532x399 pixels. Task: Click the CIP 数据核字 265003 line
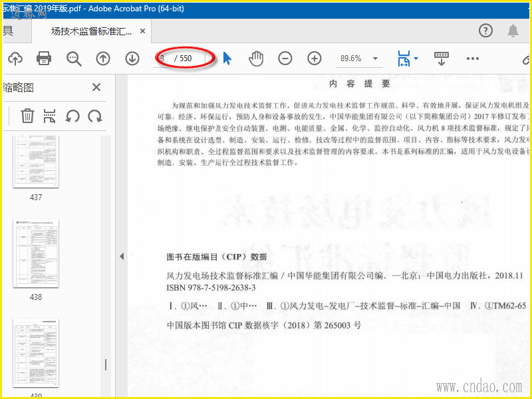(x=264, y=326)
